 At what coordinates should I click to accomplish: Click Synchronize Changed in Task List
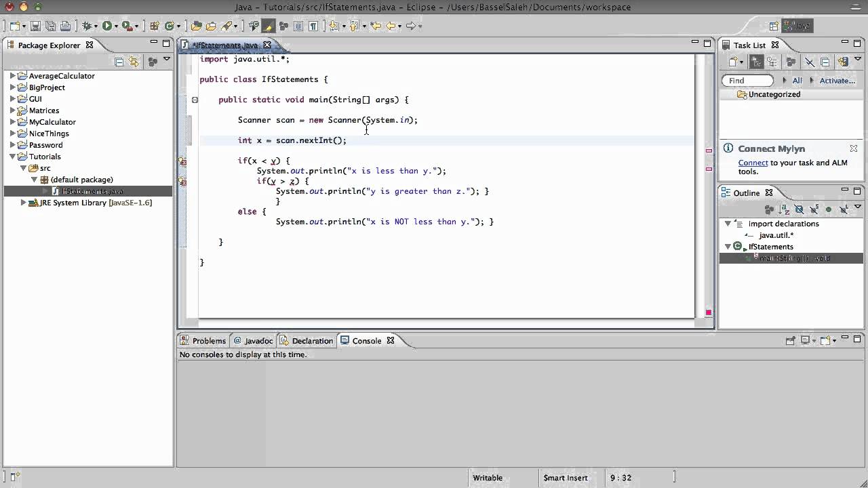tap(843, 62)
